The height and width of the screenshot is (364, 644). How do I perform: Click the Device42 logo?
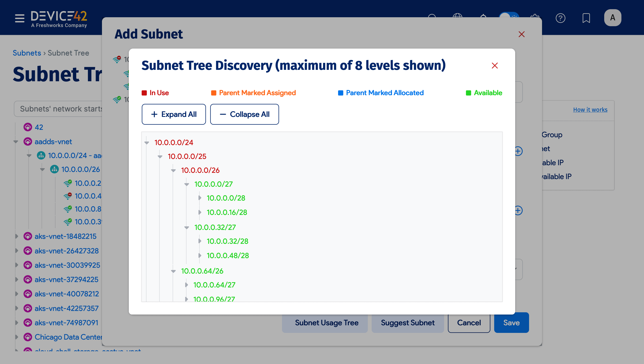coord(59,17)
